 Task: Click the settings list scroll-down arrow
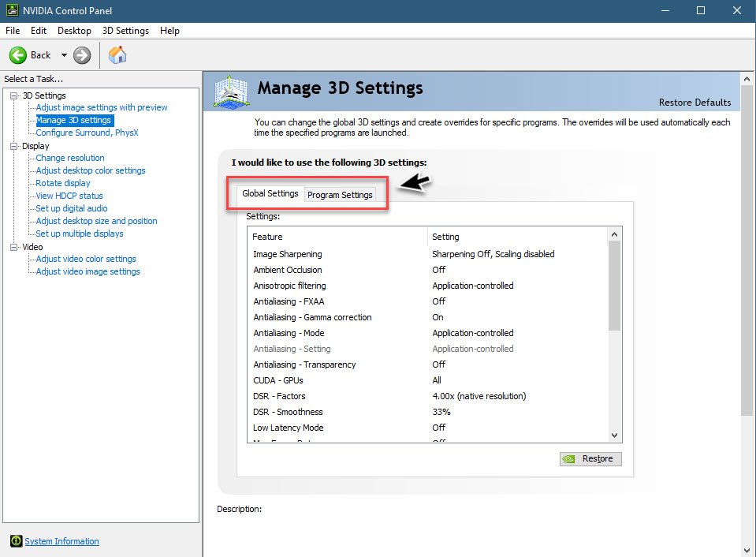point(613,435)
